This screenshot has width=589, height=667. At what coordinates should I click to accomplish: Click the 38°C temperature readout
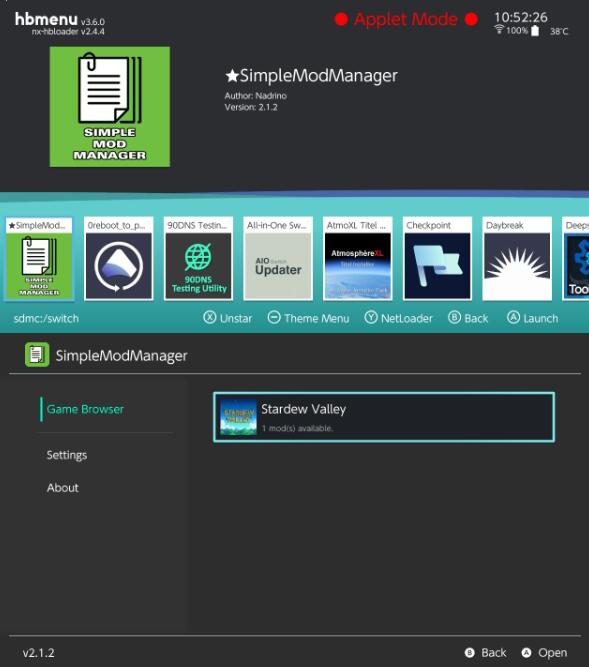[x=559, y=31]
